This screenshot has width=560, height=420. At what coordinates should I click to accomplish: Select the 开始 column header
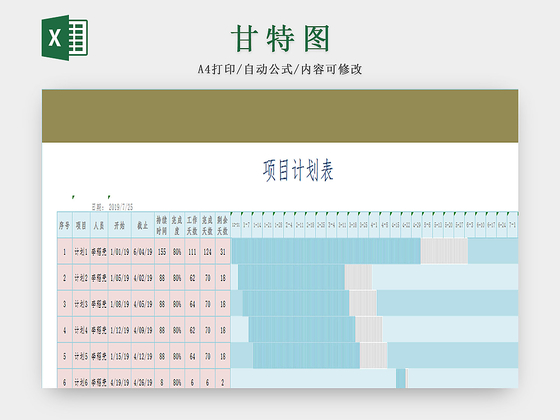120,225
